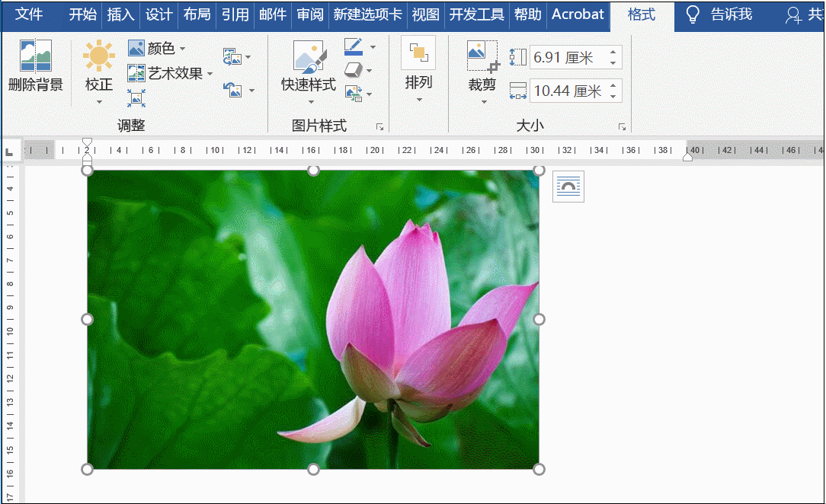Open the Corrections (校正) sun icon
This screenshot has height=504, width=826.
[98, 56]
